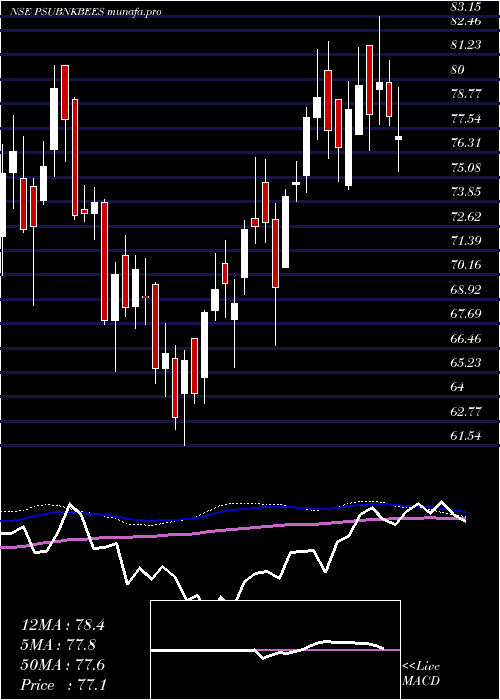This screenshot has height=700, width=500.
Task: Click the 77.54 price axis label
Action: click(x=467, y=118)
